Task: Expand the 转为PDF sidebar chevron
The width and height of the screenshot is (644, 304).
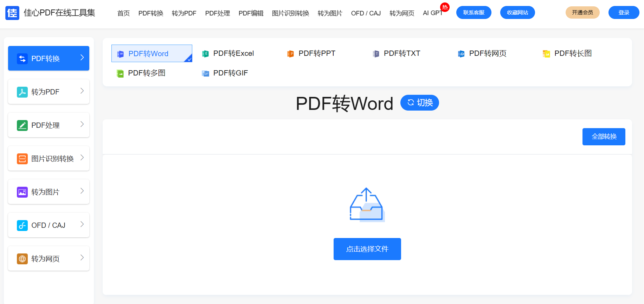Action: [x=82, y=91]
